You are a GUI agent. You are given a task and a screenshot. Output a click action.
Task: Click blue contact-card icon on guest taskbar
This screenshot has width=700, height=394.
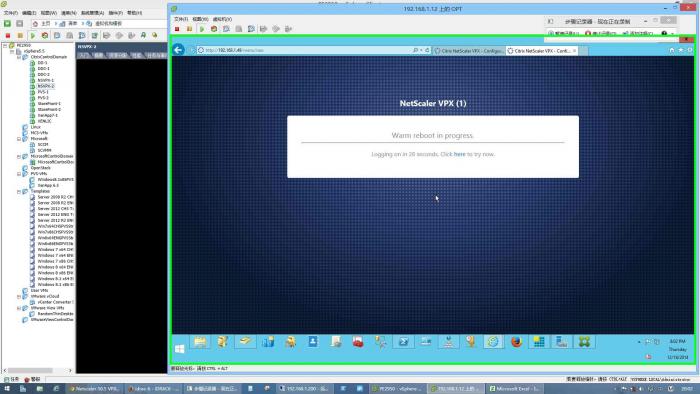[313, 342]
